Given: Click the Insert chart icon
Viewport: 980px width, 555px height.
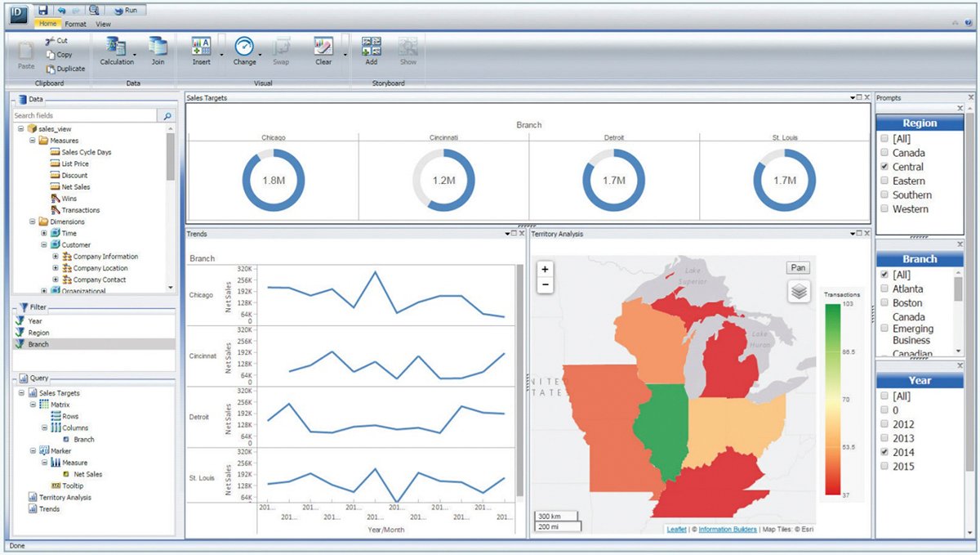Looking at the screenshot, I should (201, 49).
